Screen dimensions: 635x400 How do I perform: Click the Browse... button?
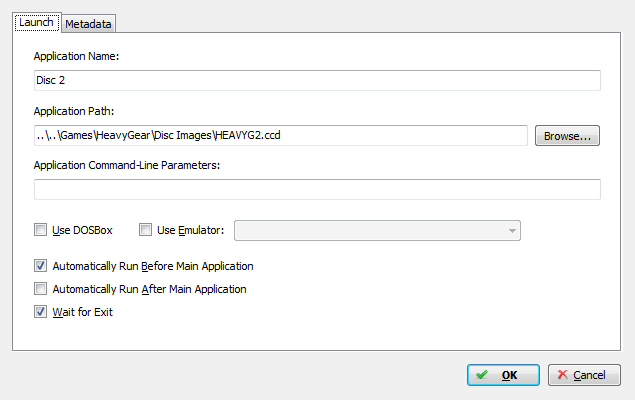567,136
